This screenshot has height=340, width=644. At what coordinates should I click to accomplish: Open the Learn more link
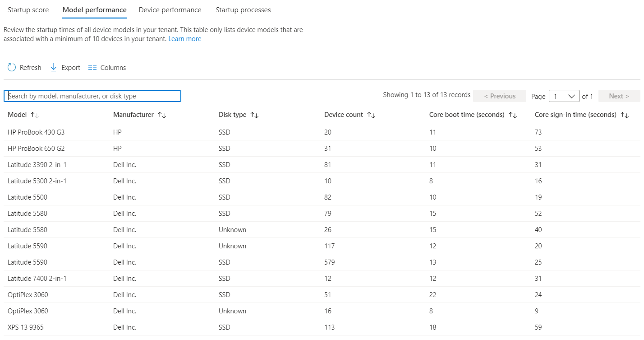[x=185, y=38]
